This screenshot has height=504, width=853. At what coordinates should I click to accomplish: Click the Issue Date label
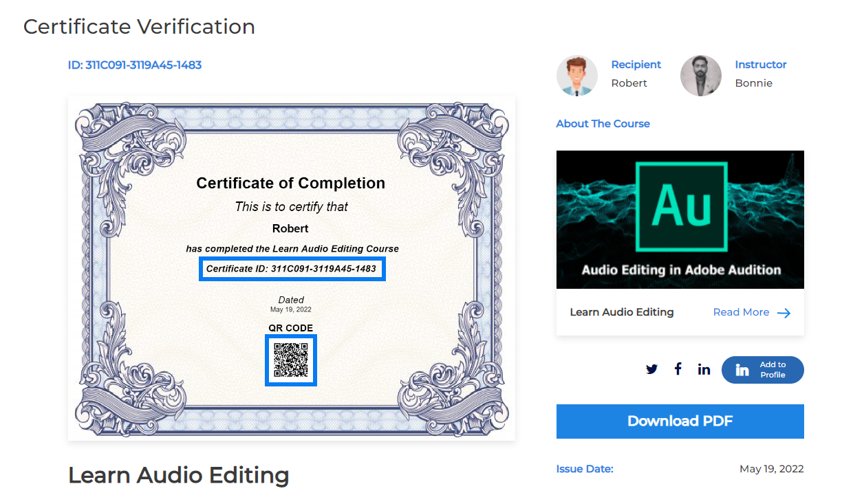[x=585, y=468]
